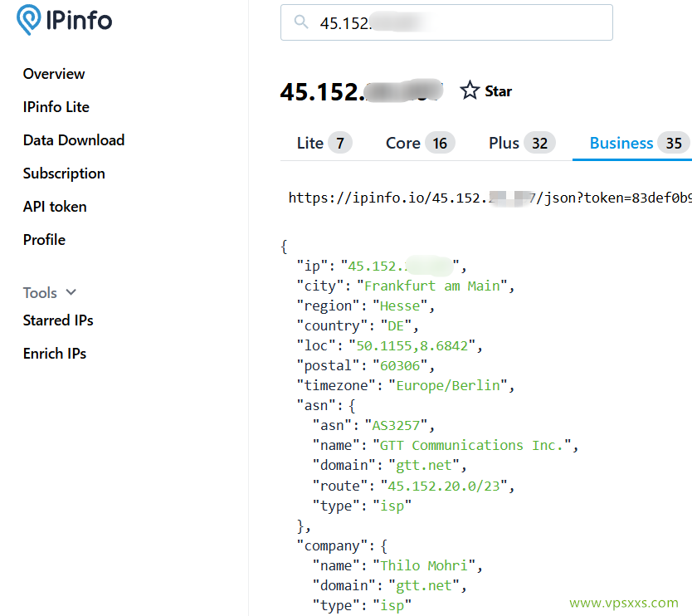Click the city value "Frankfurt am Main"
The image size is (692, 616).
pos(432,286)
